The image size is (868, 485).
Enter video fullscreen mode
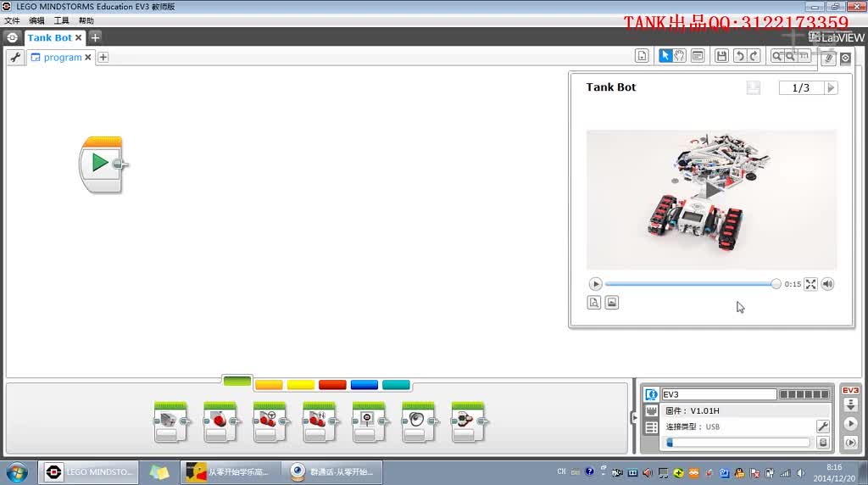[x=810, y=284]
